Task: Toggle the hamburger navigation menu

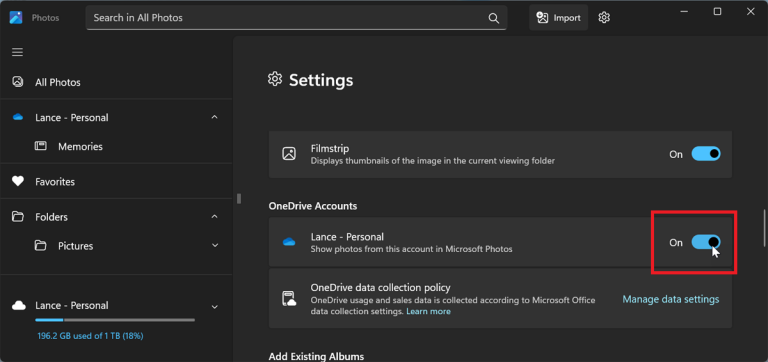Action: (x=18, y=52)
